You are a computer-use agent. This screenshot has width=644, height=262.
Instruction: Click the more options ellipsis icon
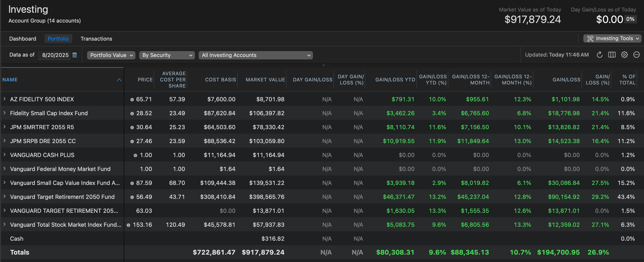(636, 55)
